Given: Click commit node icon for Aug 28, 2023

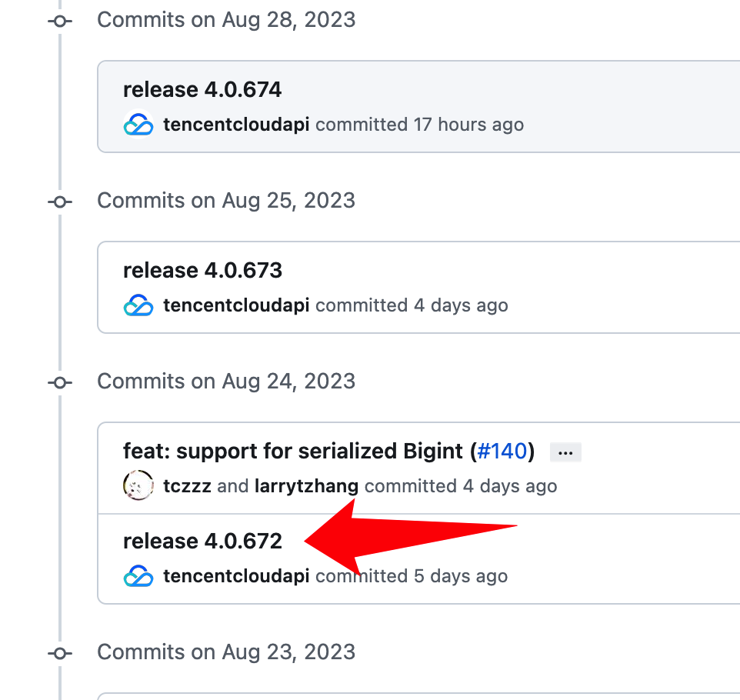Looking at the screenshot, I should pyautogui.click(x=60, y=22).
